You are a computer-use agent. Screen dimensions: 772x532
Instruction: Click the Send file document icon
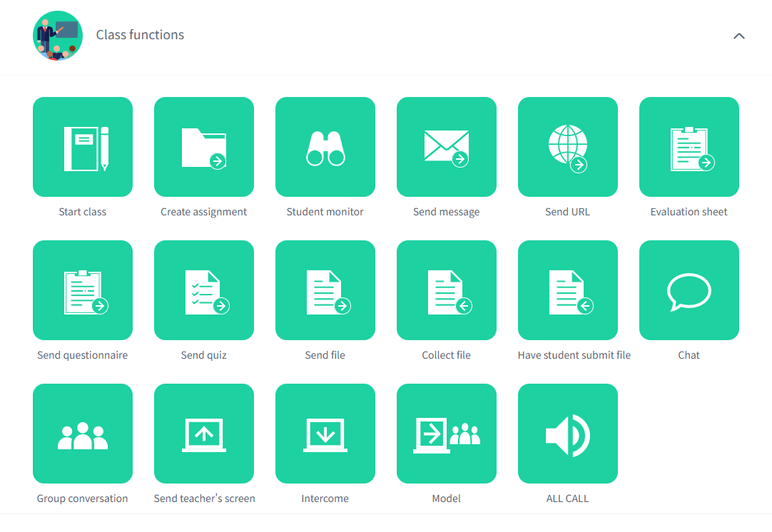click(325, 290)
